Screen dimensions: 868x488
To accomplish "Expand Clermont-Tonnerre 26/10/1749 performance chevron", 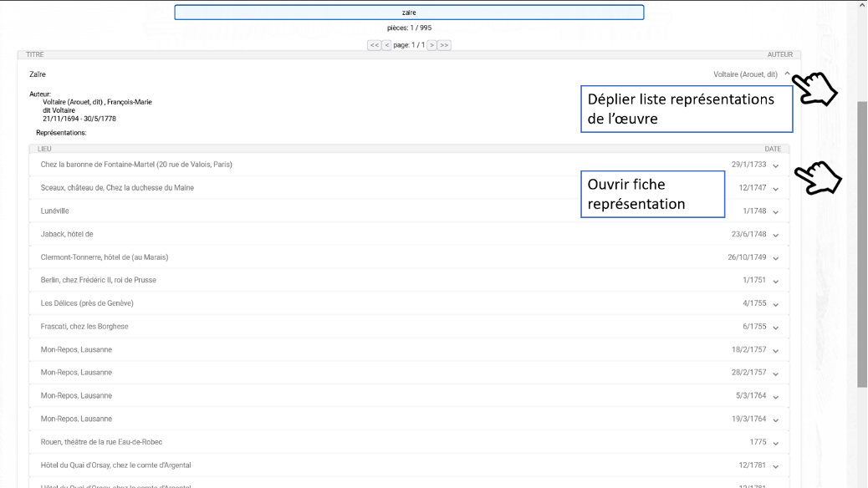I will [x=776, y=258].
